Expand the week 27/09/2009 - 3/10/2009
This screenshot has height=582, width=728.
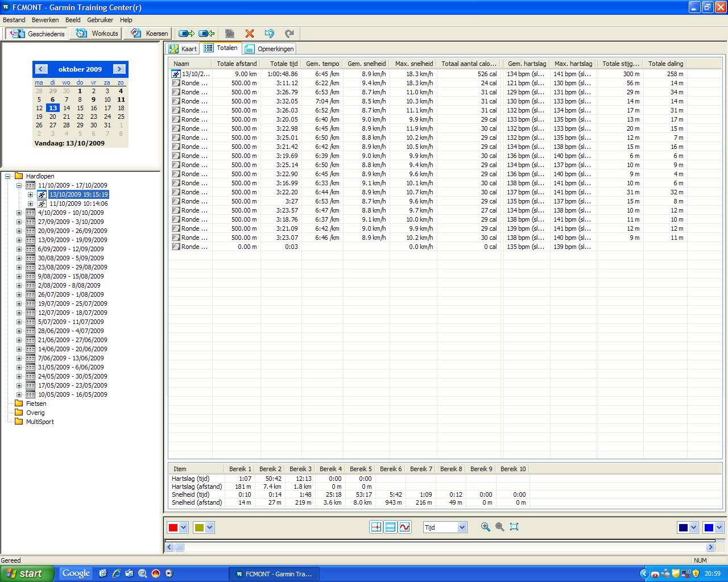19,222
